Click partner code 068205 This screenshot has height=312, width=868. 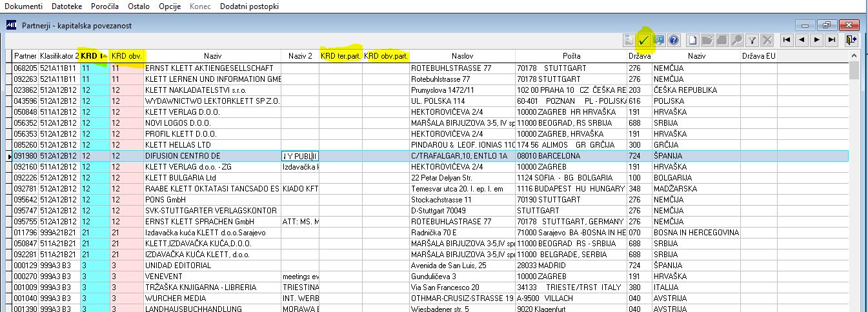click(x=26, y=68)
